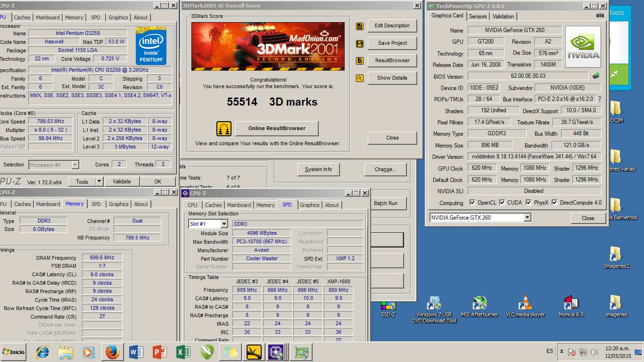Open Excel from the taskbar
Viewport: 644px width, 362px height.
pyautogui.click(x=183, y=352)
